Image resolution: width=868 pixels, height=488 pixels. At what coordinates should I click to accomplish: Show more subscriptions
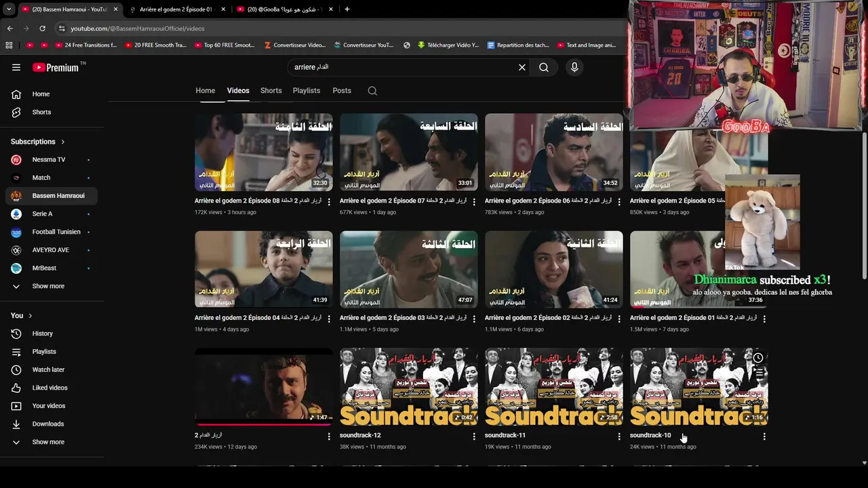(52, 286)
